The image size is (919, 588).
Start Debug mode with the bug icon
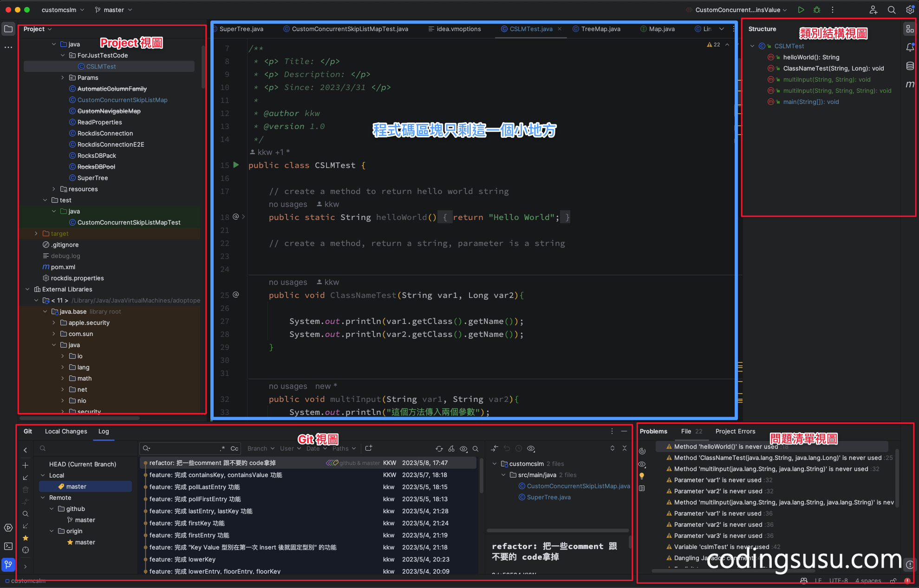tap(817, 9)
